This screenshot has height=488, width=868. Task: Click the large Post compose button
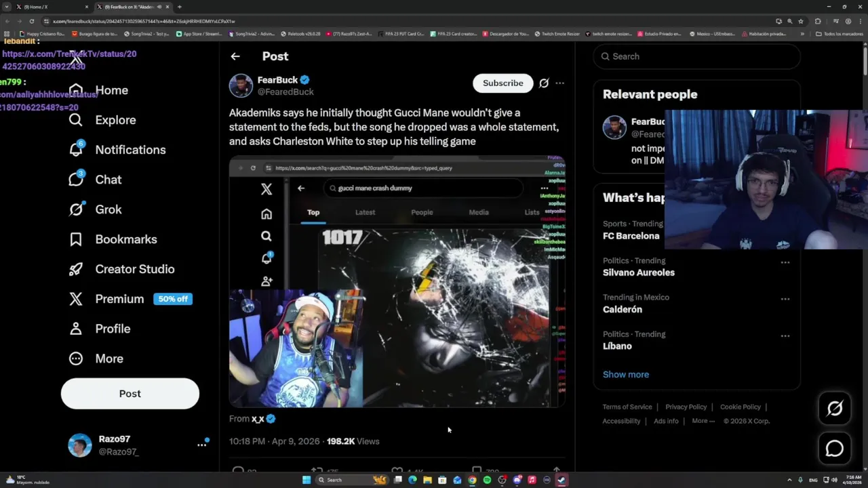(x=130, y=394)
